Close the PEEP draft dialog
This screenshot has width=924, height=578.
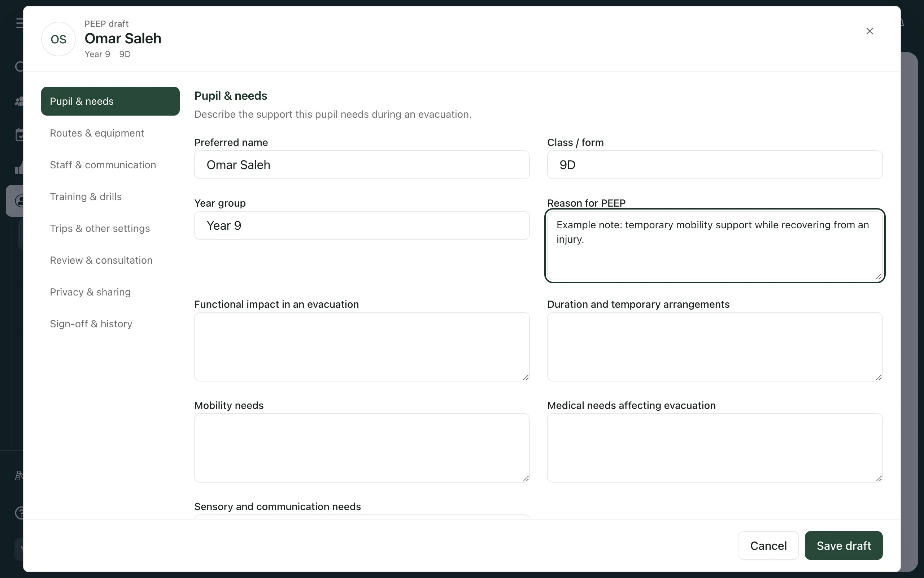point(869,31)
